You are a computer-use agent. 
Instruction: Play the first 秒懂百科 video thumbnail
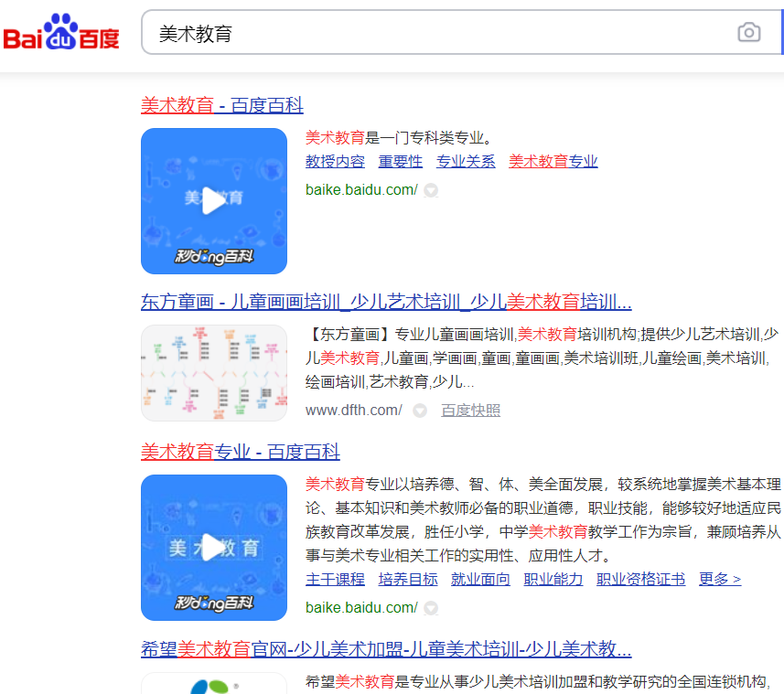(x=214, y=201)
